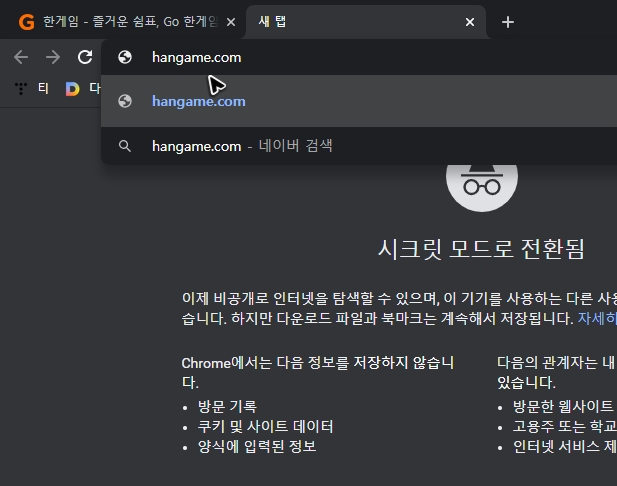Close the 새 탭 tab
The height and width of the screenshot is (486, 617).
[x=469, y=22]
